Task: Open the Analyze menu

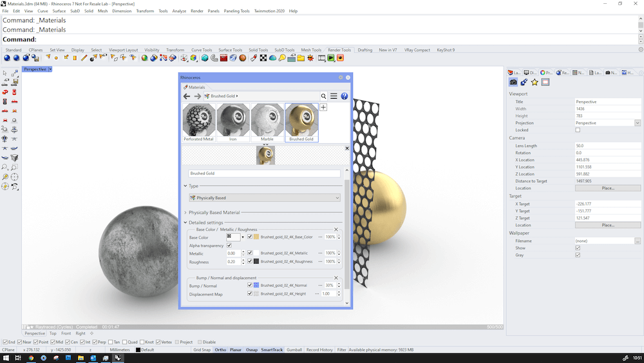Action: coord(179,11)
